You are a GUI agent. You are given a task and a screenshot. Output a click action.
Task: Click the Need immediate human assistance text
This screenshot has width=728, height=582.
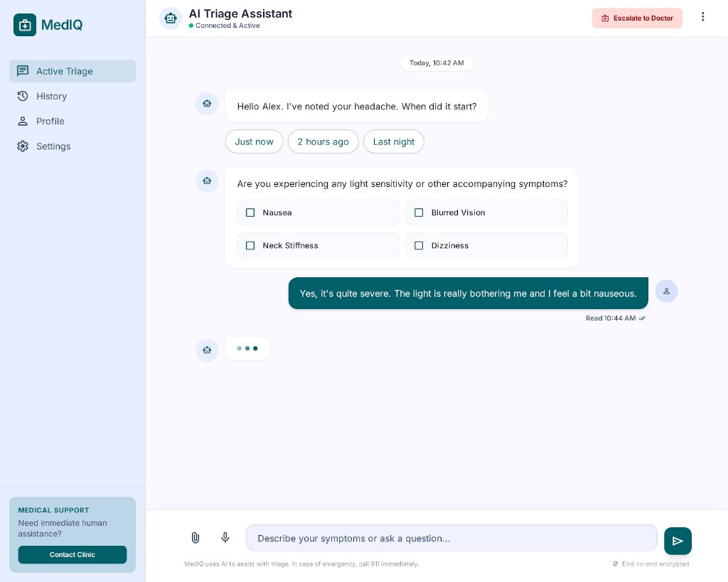pos(63,528)
